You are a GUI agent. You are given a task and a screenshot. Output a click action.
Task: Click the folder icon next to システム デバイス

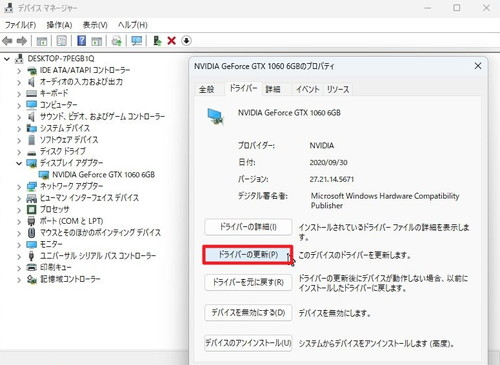click(x=31, y=128)
